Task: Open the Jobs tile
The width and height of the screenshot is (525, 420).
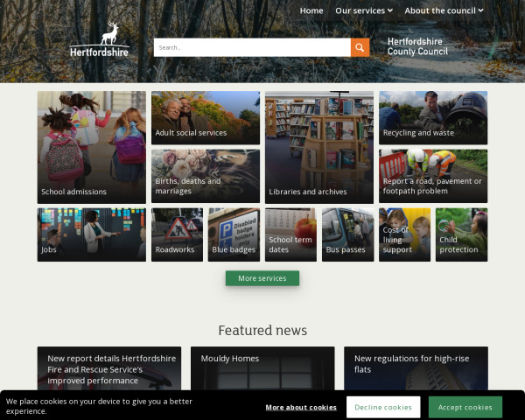Action: click(x=91, y=234)
